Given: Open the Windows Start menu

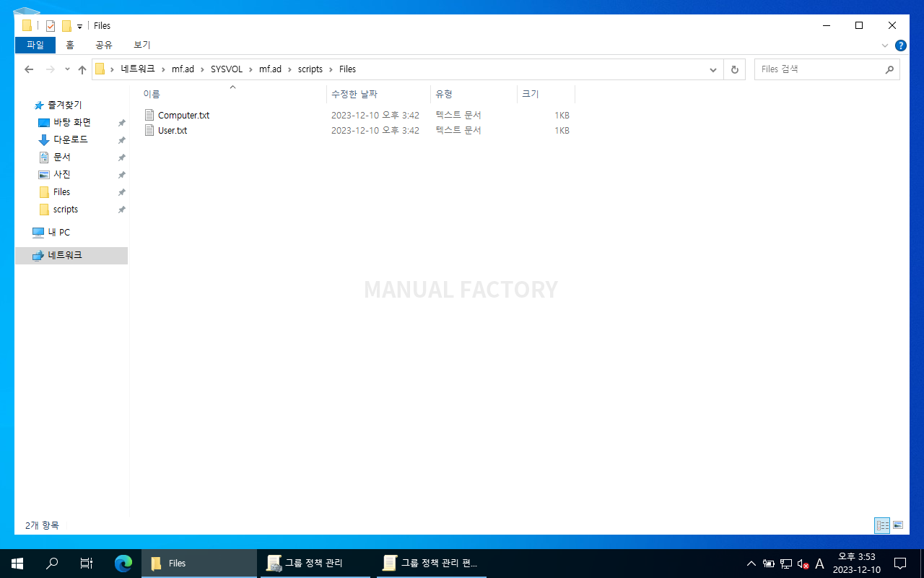Looking at the screenshot, I should (17, 564).
